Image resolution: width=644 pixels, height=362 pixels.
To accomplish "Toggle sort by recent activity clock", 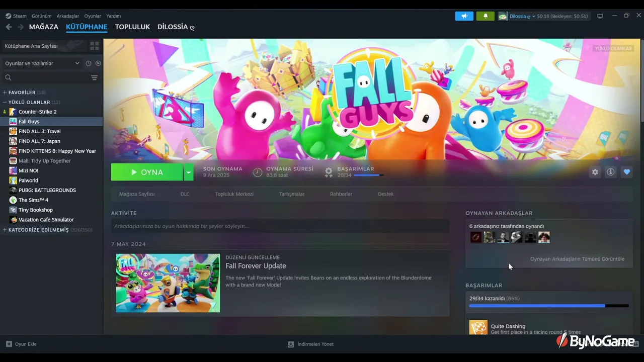I will click(89, 63).
